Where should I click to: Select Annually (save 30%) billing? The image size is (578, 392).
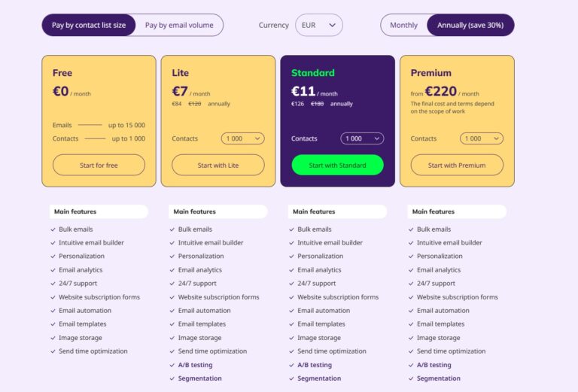[x=470, y=25]
